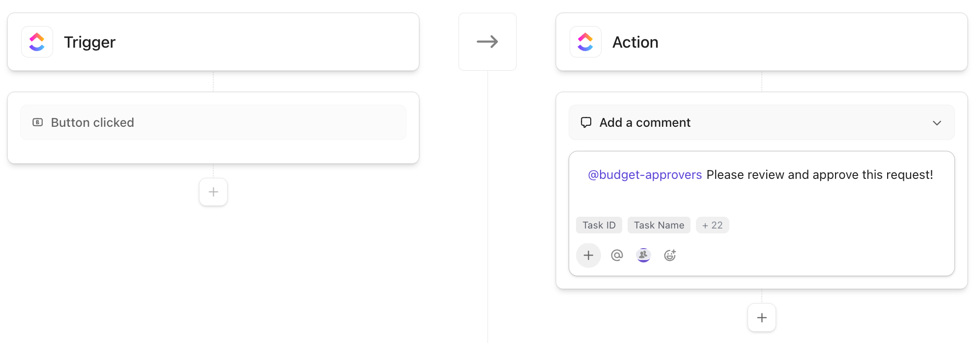
Task: Click the people avatar icon in the comment toolbar
Action: pos(643,255)
